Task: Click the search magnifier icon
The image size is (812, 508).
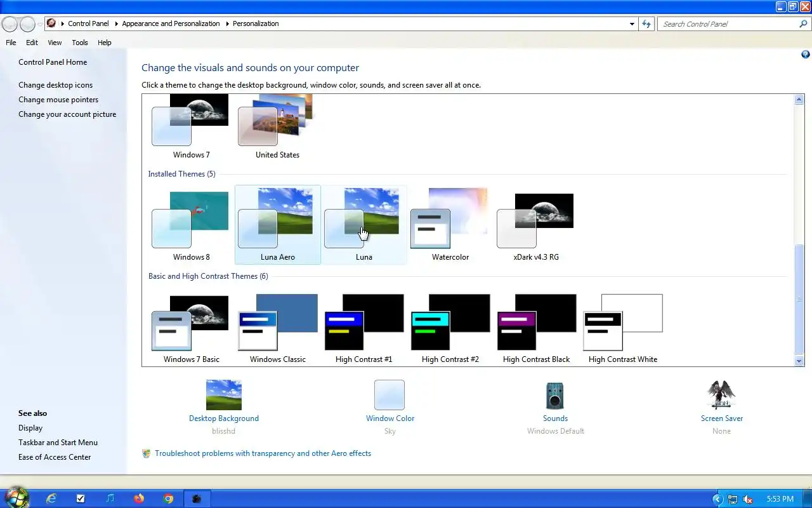Action: click(x=804, y=24)
